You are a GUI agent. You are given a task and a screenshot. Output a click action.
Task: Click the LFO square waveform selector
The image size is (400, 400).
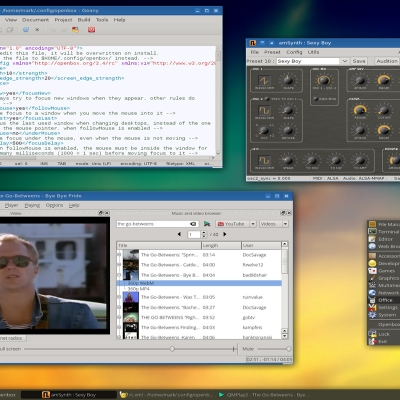(x=264, y=160)
